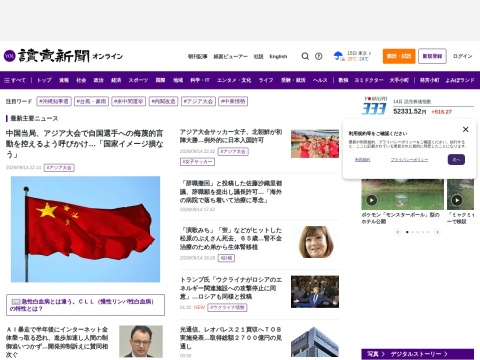Click the #ウクライナ情勢 tag
Image resolution: width=480 pixels, height=360 pixels.
227,307
